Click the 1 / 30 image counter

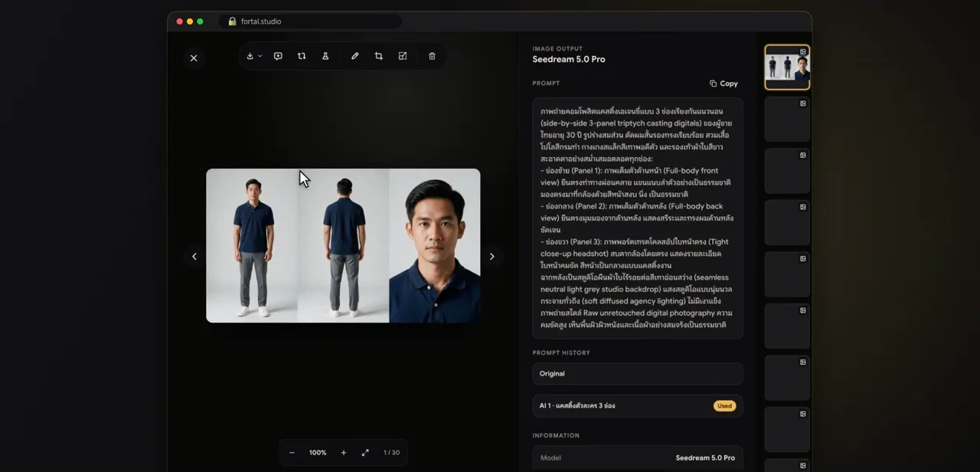pyautogui.click(x=391, y=453)
